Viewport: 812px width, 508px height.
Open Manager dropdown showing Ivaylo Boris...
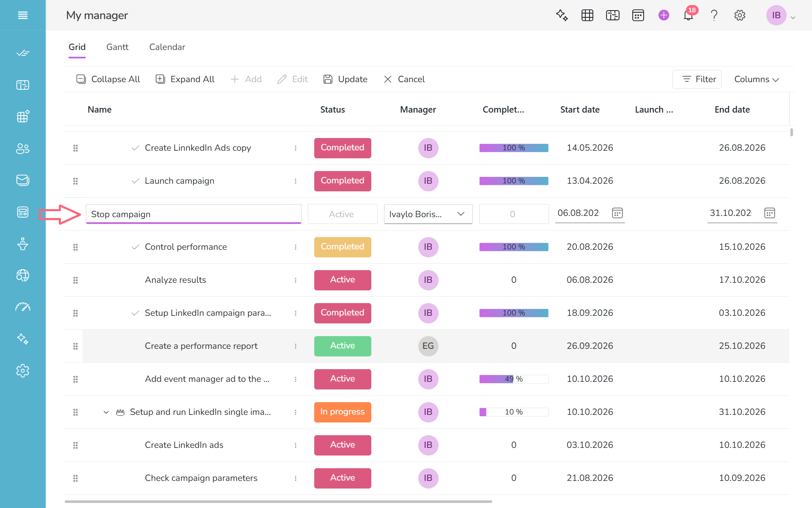[428, 214]
